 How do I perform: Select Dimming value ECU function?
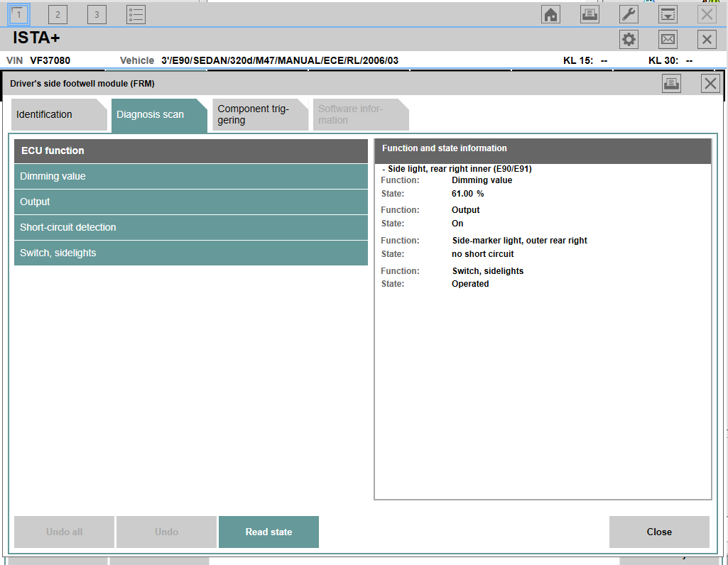191,176
